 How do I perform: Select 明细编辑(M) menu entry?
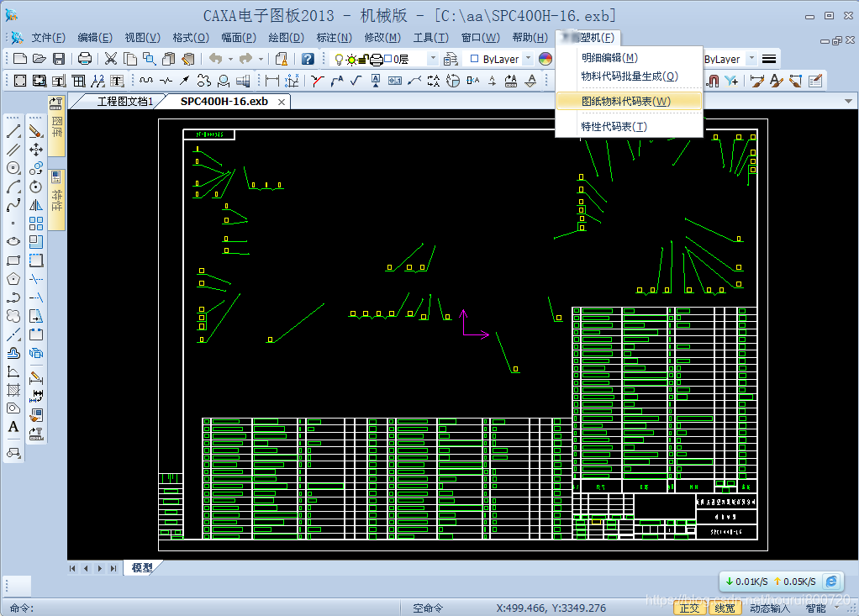point(609,58)
